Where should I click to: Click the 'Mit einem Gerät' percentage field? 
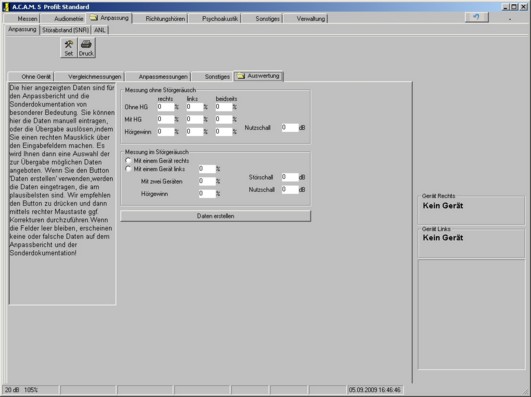(207, 169)
